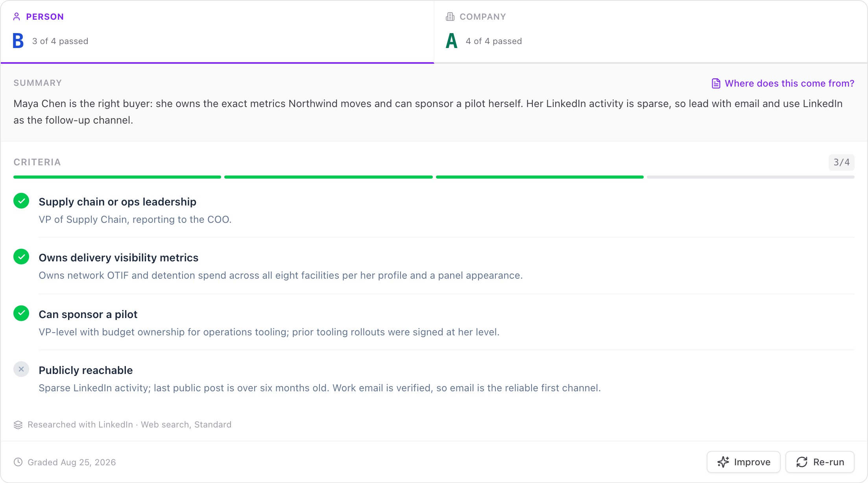Image resolution: width=868 pixels, height=483 pixels.
Task: Switch to the Person tab
Action: (x=217, y=31)
